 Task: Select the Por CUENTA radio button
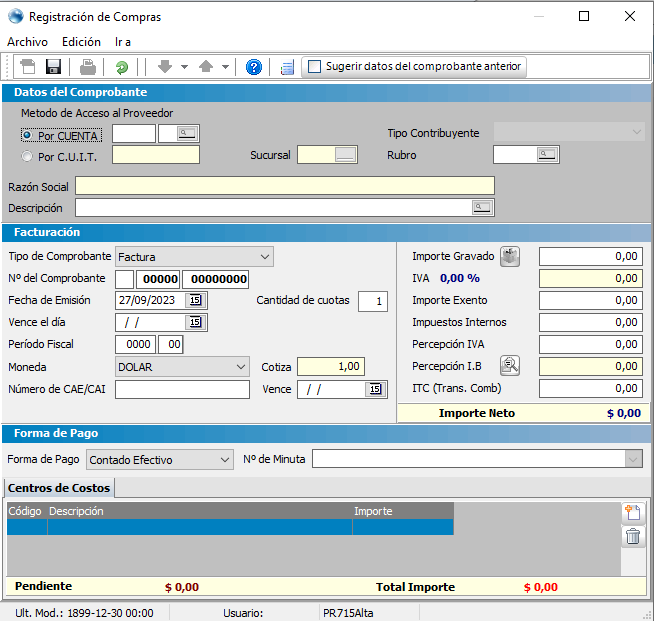tap(27, 134)
